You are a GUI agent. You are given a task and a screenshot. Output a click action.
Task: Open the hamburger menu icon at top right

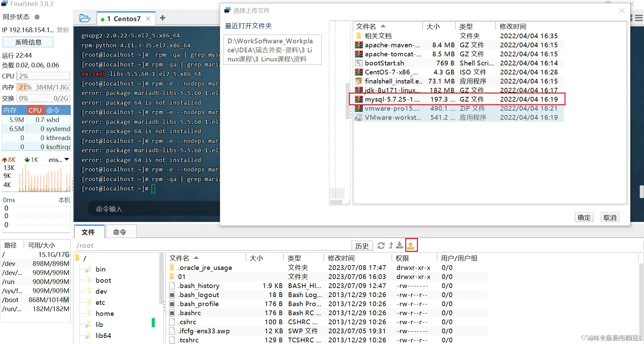[x=639, y=18]
